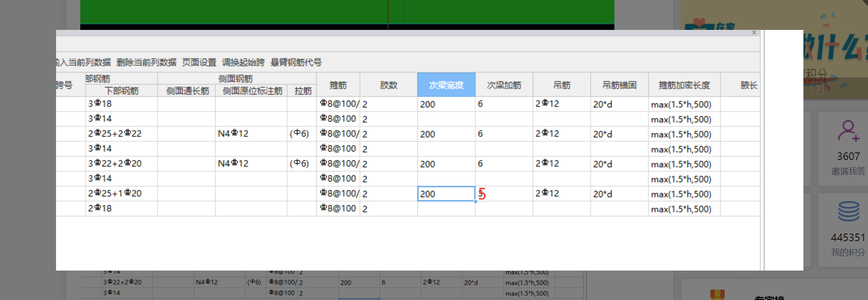Select the 吊筋 column header

(562, 85)
